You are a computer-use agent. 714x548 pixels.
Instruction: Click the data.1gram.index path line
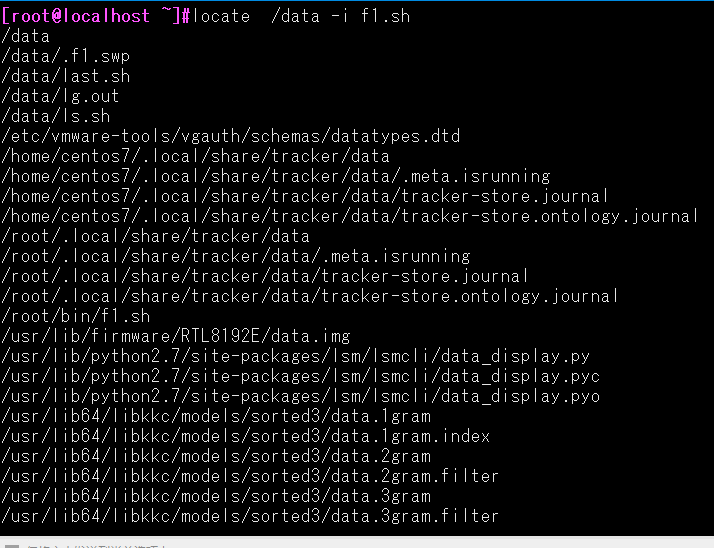coord(245,437)
